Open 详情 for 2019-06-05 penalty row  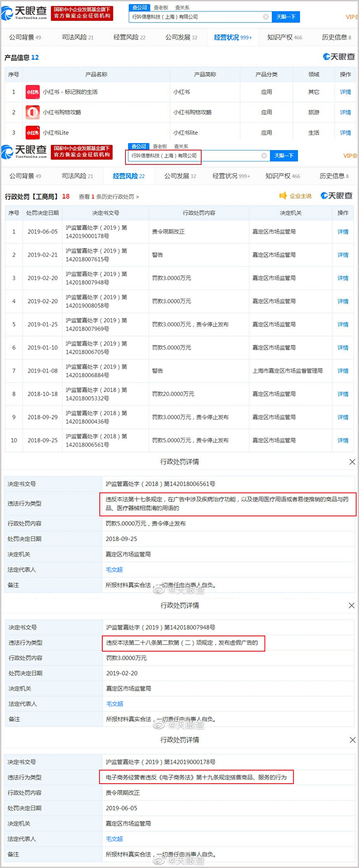click(343, 231)
